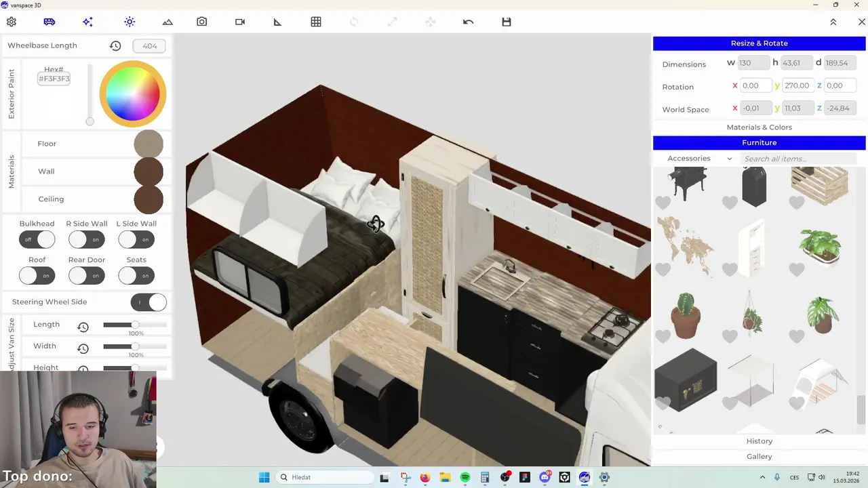Adjust the exterior paint brightness slider

(x=90, y=95)
